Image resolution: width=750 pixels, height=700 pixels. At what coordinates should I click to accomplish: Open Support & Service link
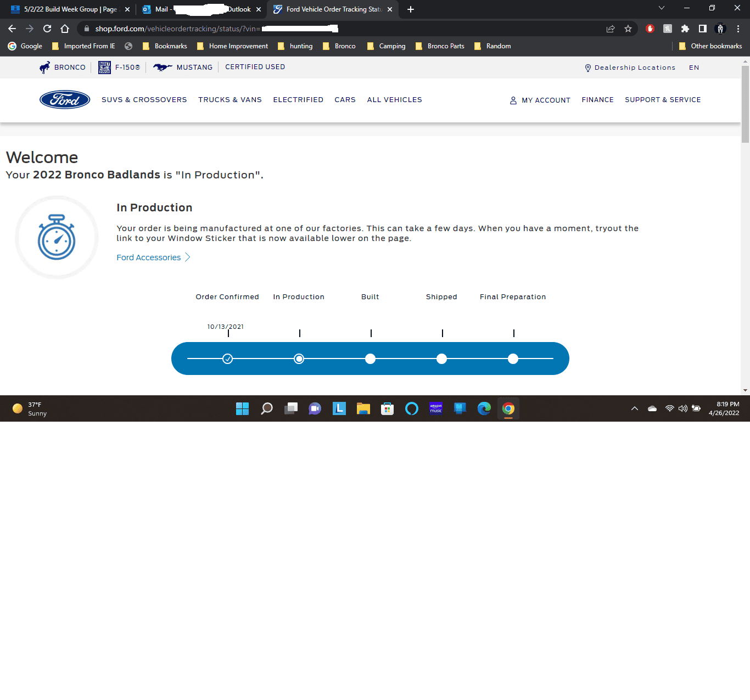(x=663, y=100)
